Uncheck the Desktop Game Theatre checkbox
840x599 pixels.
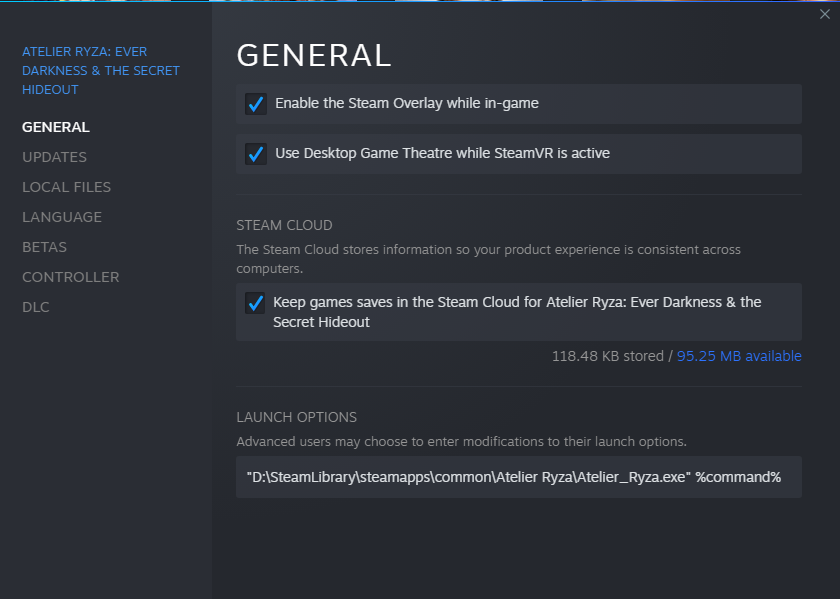[x=256, y=154]
